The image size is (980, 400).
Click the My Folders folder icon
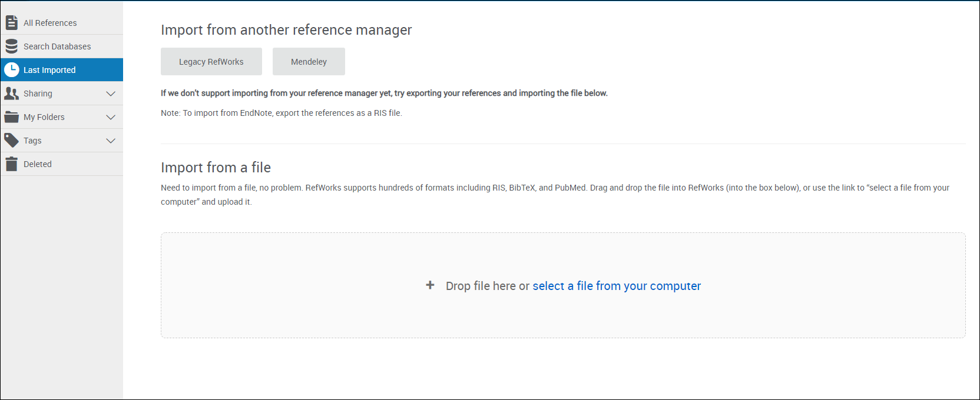point(11,117)
